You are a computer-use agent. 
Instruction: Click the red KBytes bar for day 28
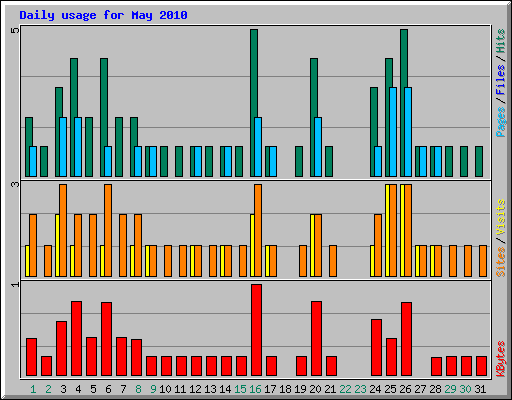tap(436, 366)
